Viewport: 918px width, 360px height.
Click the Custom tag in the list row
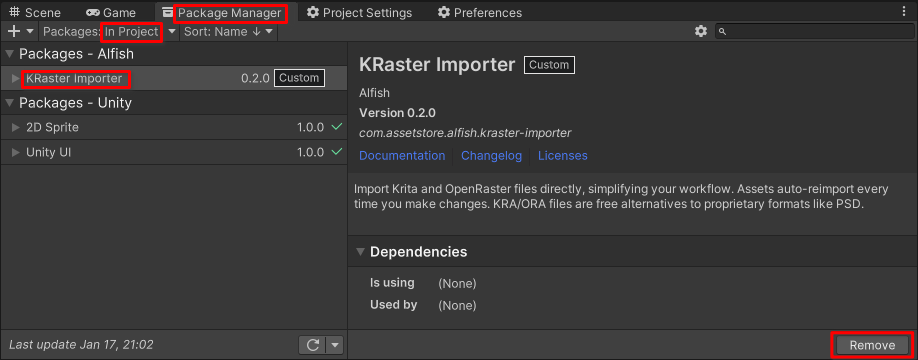coord(299,78)
